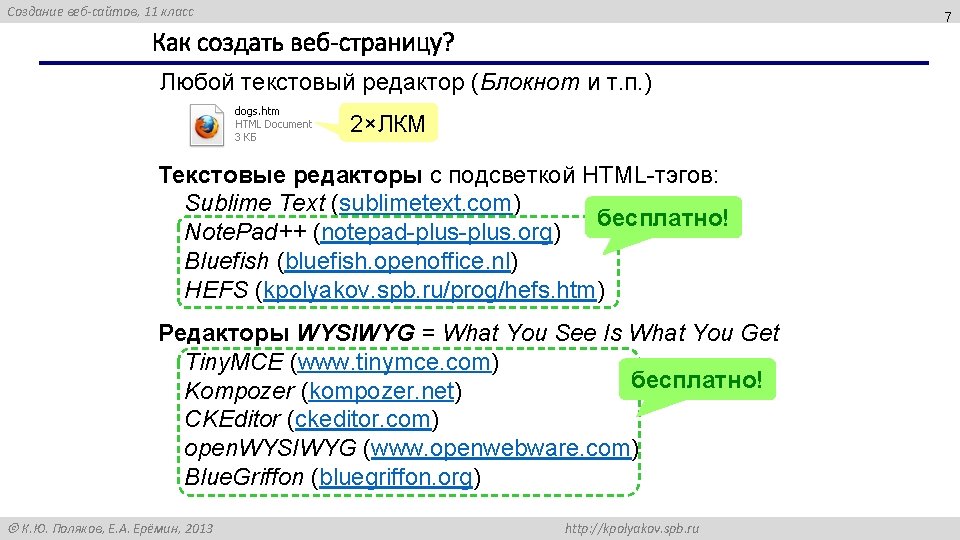The width and height of the screenshot is (960, 540).
Task: Open the www.openwebware.com link
Action: pos(500,448)
